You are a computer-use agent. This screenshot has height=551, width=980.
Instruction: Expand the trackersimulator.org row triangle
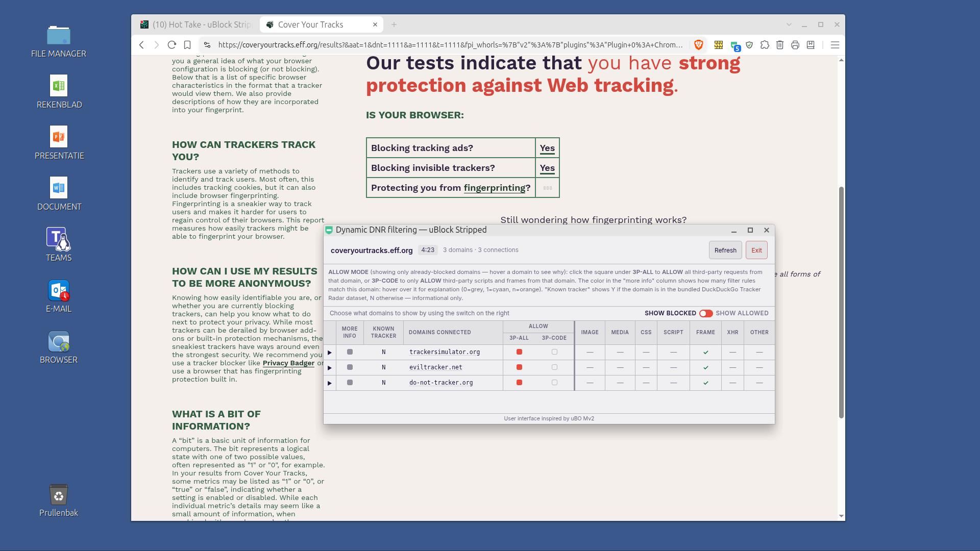coord(330,353)
